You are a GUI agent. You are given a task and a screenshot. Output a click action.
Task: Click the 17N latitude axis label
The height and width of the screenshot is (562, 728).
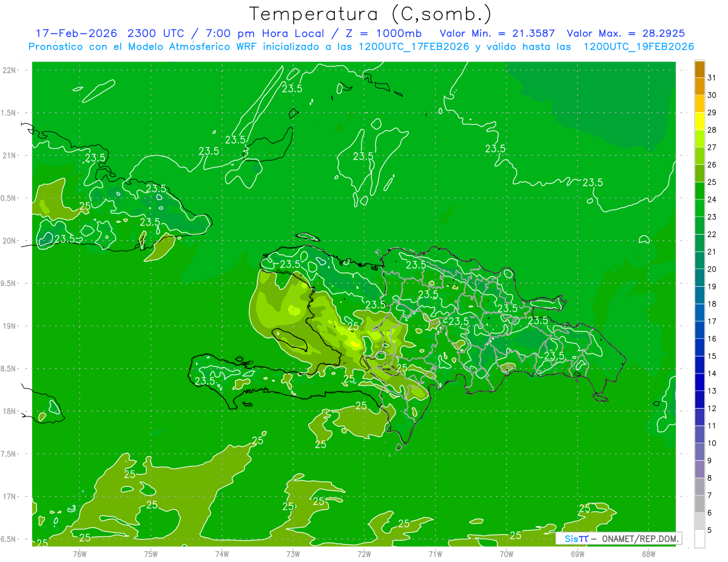pyautogui.click(x=9, y=497)
